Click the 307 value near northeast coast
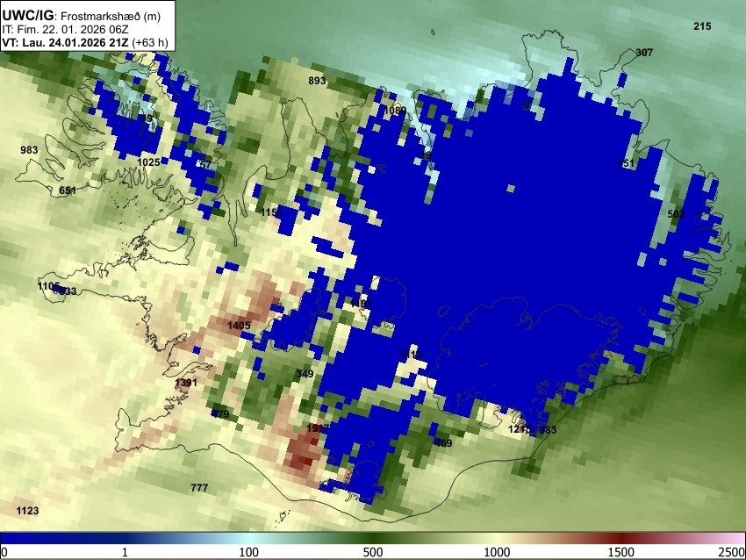Image resolution: width=746 pixels, height=560 pixels. pyautogui.click(x=645, y=53)
